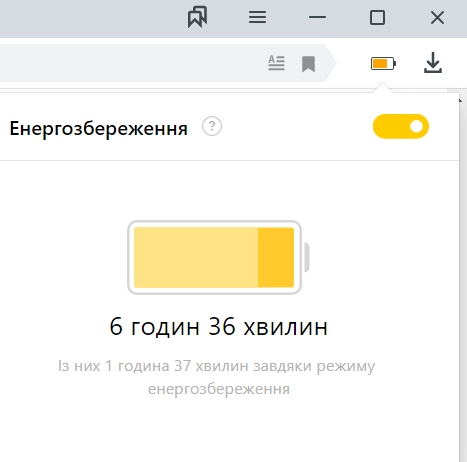Screen dimensions: 467x462
Task: Close the browser window
Action: (437, 17)
